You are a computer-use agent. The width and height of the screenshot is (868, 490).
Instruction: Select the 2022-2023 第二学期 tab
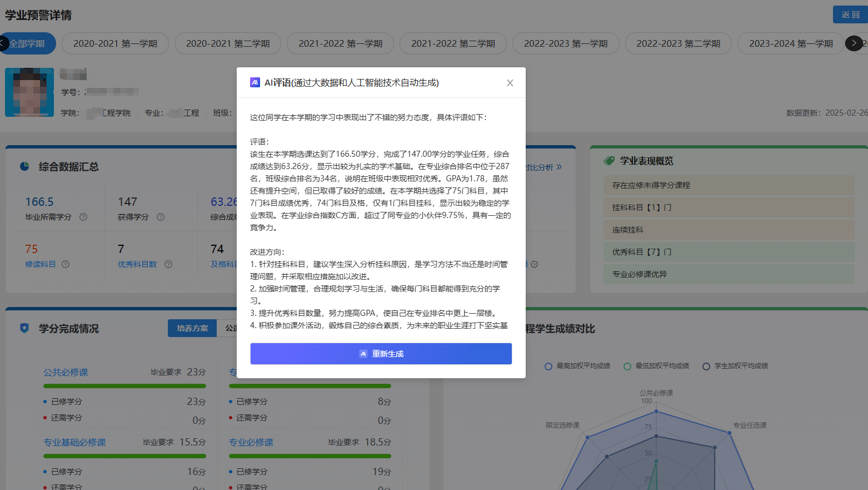pyautogui.click(x=678, y=43)
